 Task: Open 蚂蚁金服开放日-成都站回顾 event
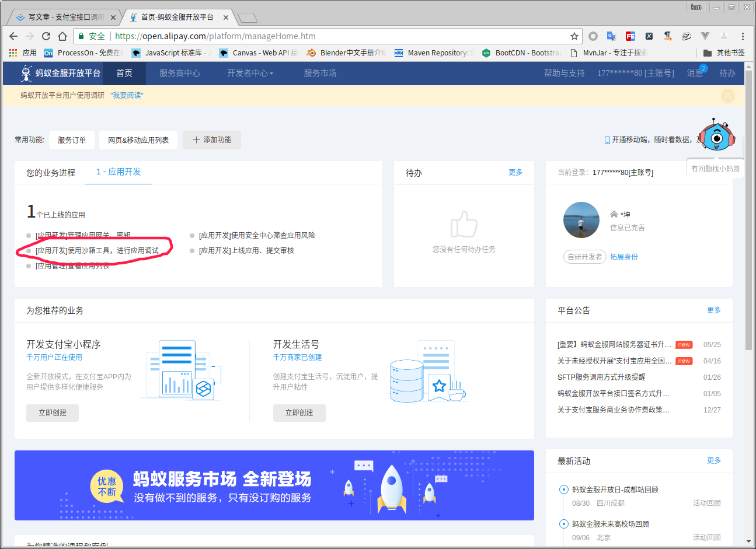615,490
